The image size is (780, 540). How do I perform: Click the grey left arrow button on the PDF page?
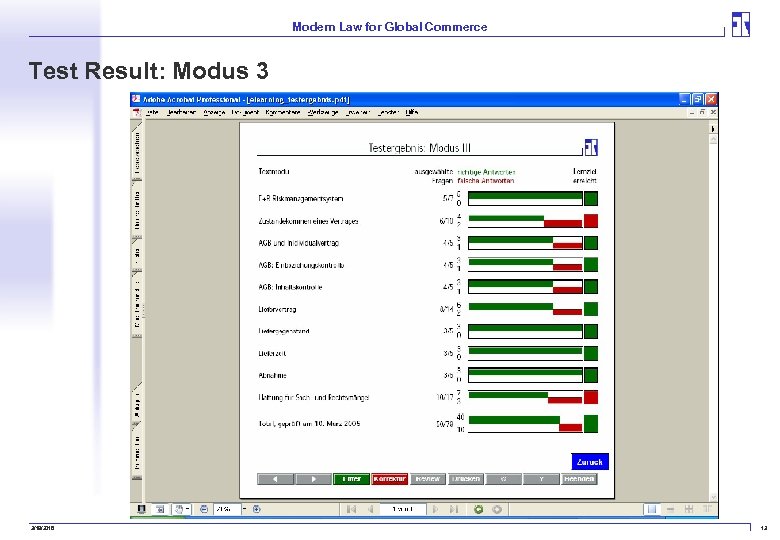click(276, 479)
